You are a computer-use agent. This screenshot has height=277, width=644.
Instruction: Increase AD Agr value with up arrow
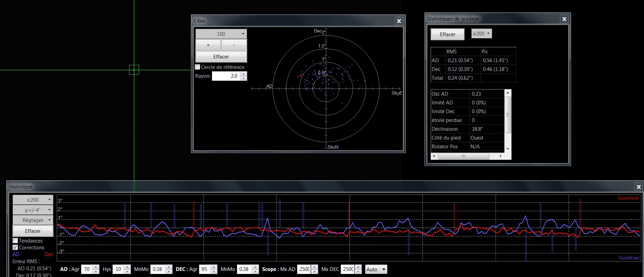point(96,267)
